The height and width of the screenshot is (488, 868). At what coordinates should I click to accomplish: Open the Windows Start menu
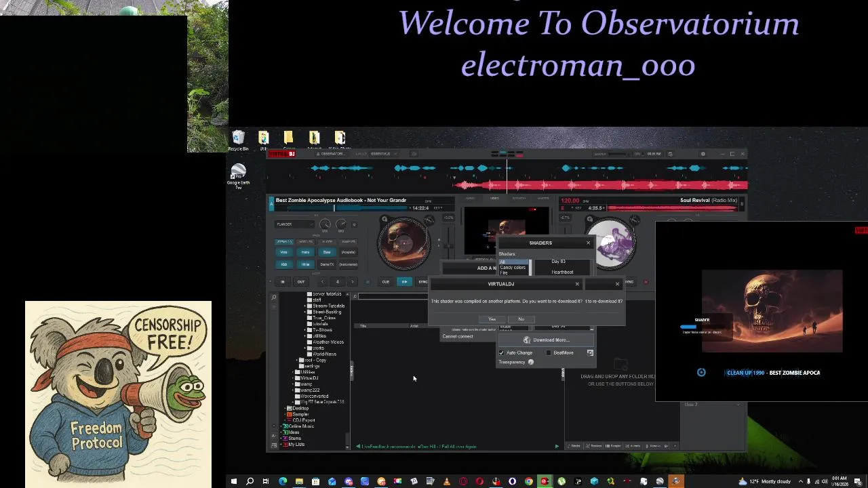tap(233, 482)
